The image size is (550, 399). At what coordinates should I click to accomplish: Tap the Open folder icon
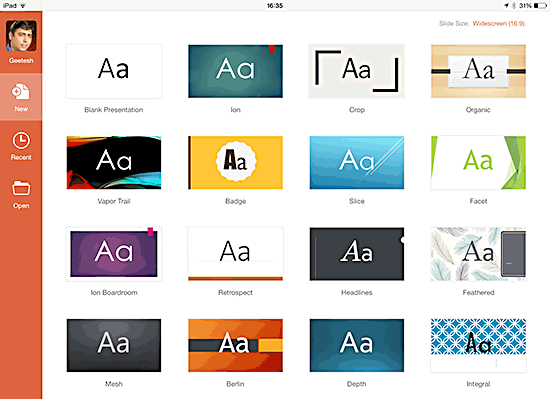(x=21, y=188)
